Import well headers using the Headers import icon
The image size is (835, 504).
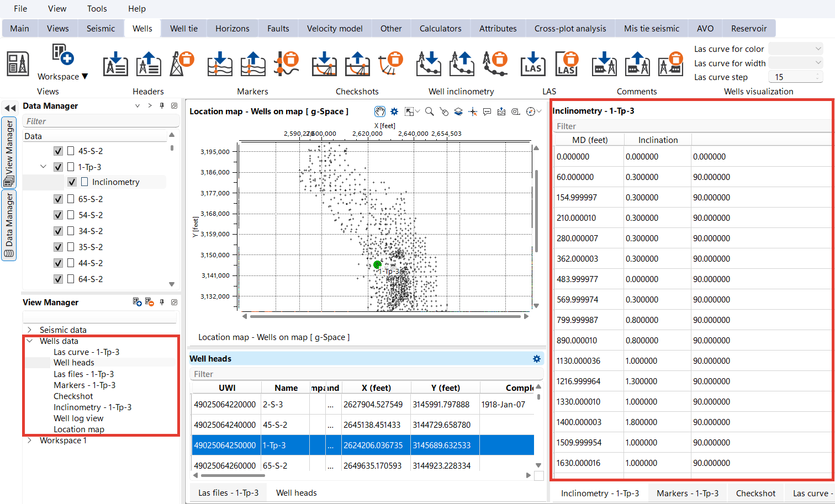pyautogui.click(x=115, y=64)
